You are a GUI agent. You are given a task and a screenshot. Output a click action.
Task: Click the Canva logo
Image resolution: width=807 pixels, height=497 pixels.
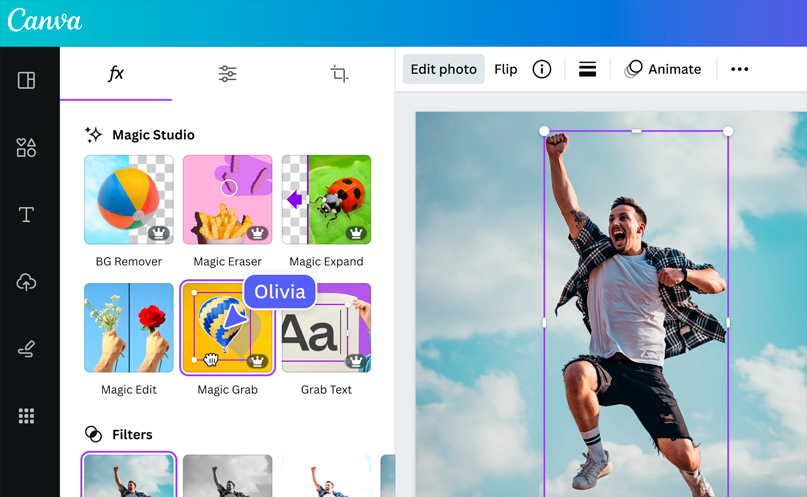[x=45, y=21]
